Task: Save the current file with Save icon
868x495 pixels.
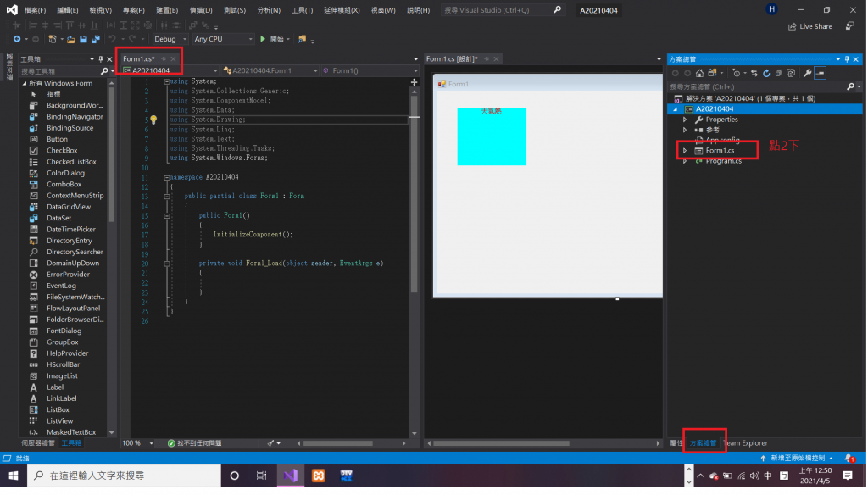Action: click(x=83, y=39)
